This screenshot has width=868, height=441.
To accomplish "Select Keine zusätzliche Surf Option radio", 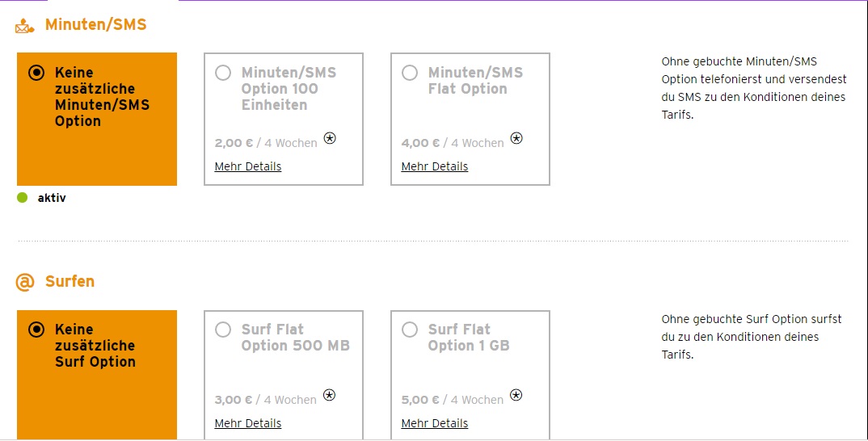I will click(36, 330).
